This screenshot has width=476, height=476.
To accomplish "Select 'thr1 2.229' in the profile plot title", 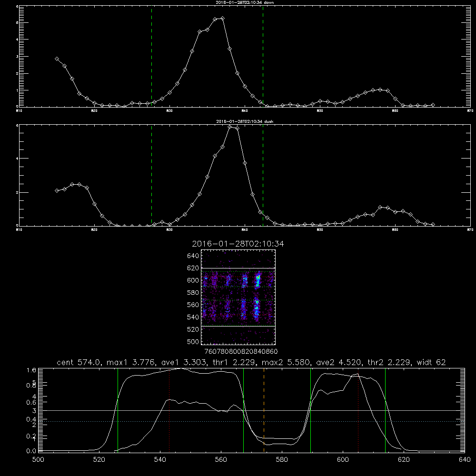I will click(x=234, y=362).
